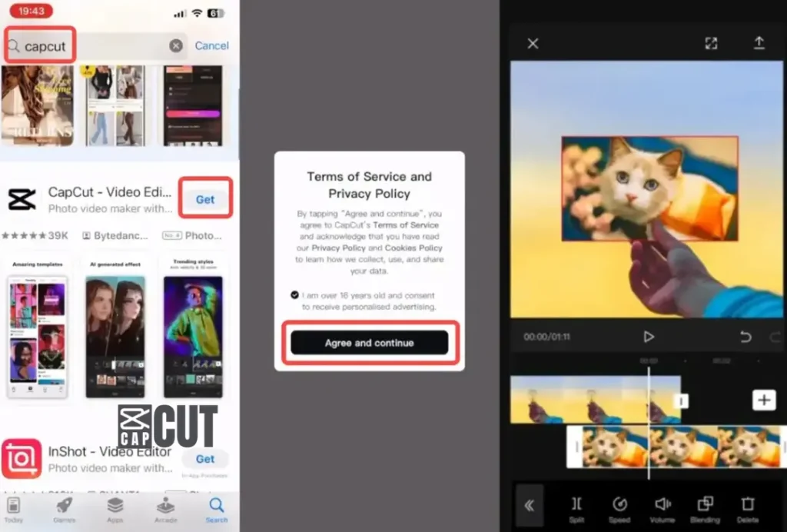
Task: Add new media with the plus button
Action: tap(763, 400)
